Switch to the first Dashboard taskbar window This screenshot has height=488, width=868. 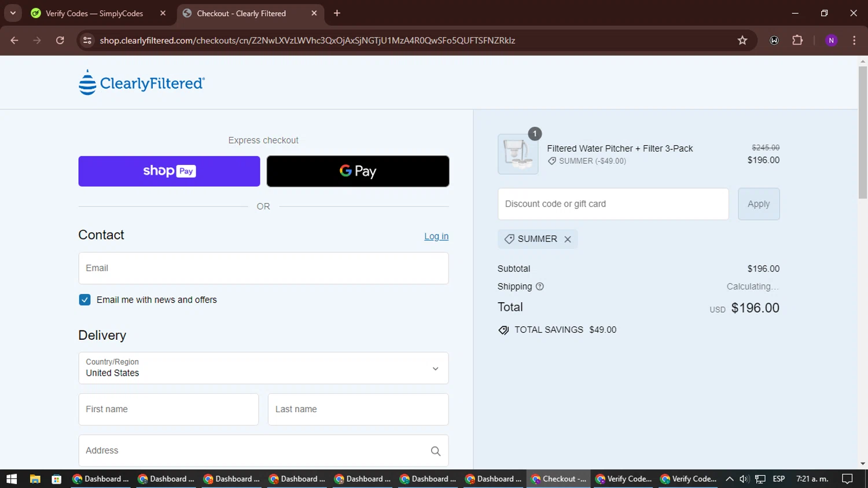101,479
